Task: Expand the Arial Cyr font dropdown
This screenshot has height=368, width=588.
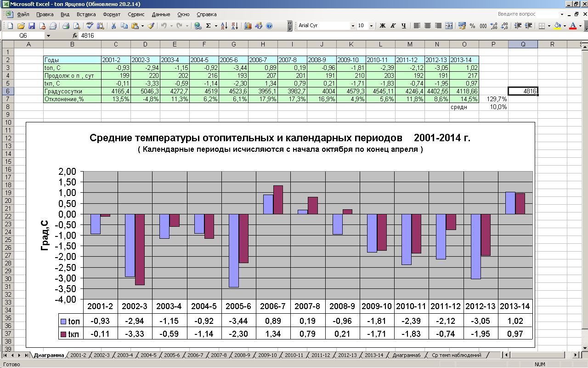Action: click(353, 26)
